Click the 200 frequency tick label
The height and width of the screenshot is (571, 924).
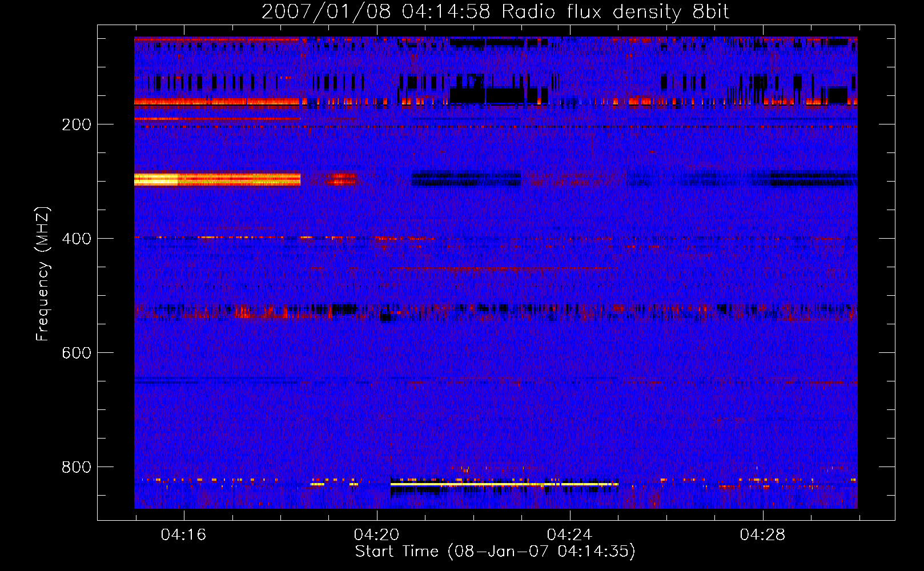tap(77, 124)
